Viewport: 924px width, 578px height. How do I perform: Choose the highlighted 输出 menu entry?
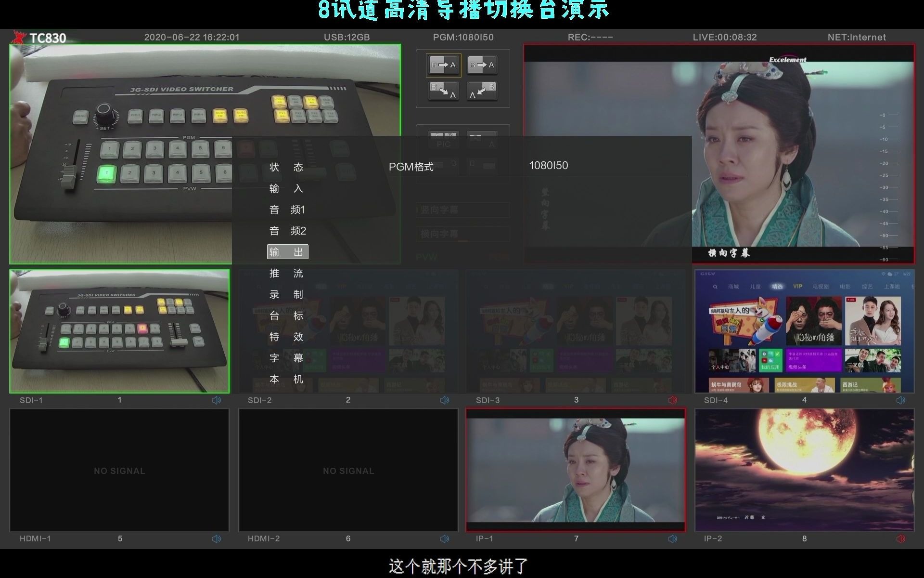[x=287, y=252]
